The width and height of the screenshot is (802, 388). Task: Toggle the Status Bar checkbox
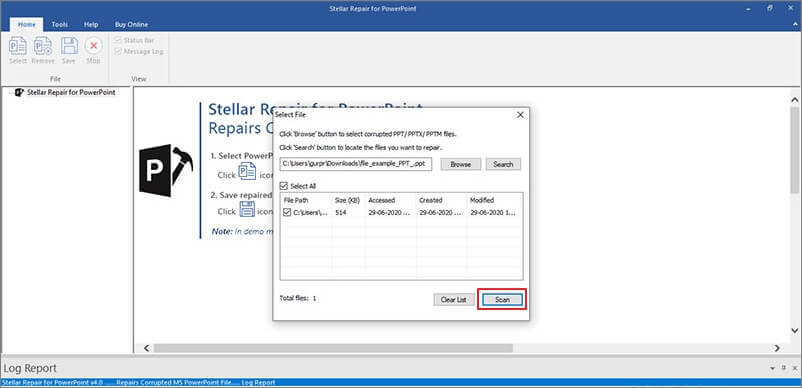click(118, 40)
